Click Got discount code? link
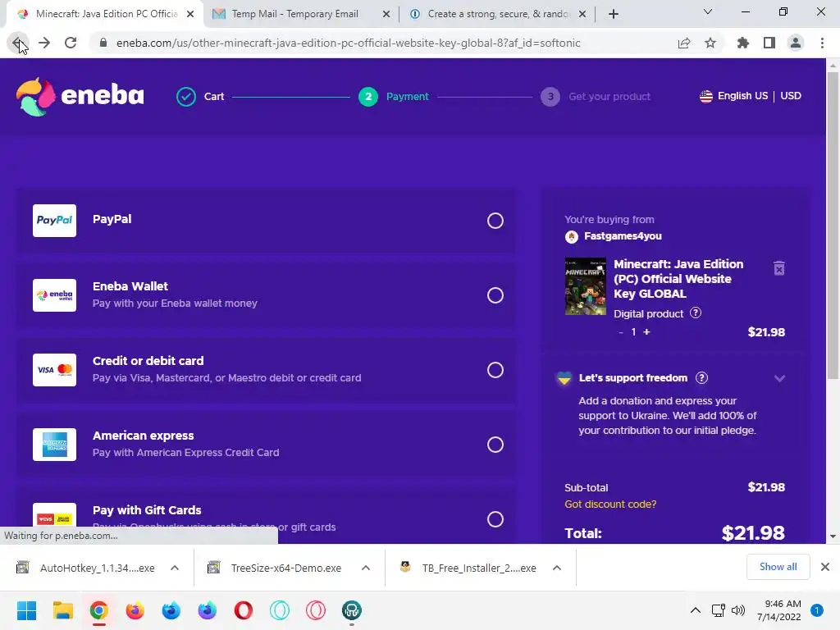The width and height of the screenshot is (840, 630). click(610, 504)
